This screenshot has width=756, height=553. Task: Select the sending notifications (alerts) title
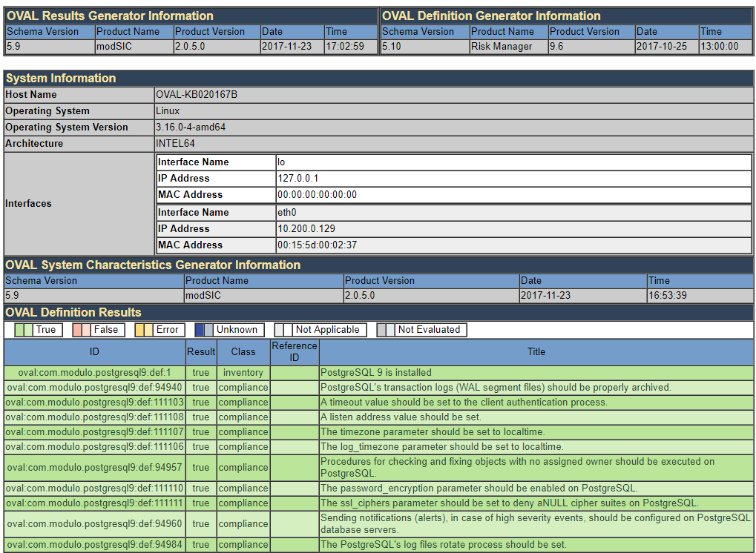coord(536,524)
